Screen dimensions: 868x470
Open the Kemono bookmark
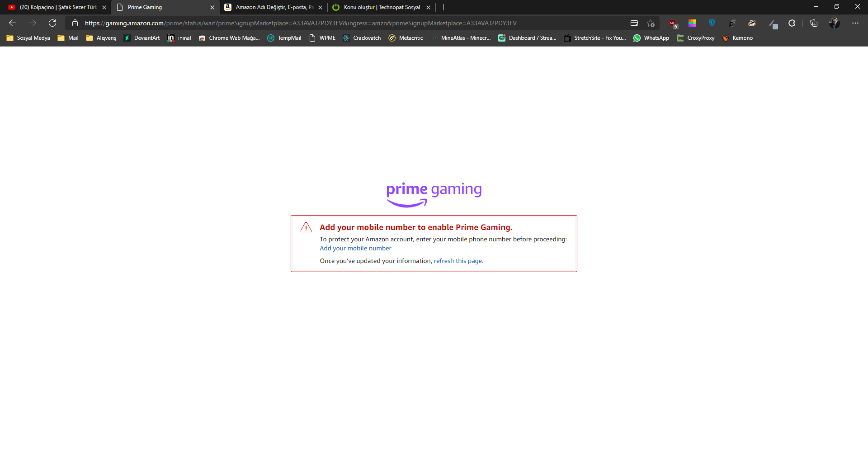(737, 38)
